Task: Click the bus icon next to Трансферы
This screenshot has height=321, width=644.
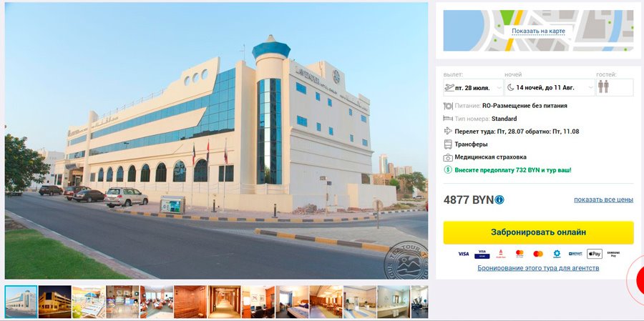Action: pos(448,144)
